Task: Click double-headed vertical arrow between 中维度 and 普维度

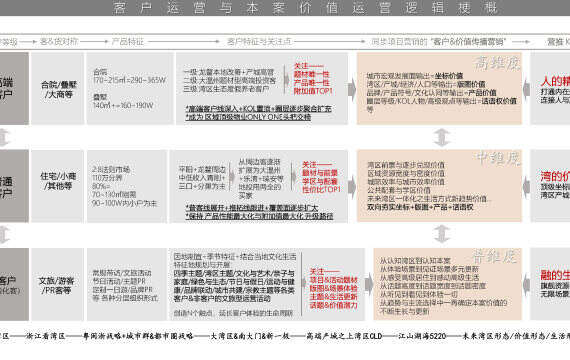Action: tap(442, 233)
